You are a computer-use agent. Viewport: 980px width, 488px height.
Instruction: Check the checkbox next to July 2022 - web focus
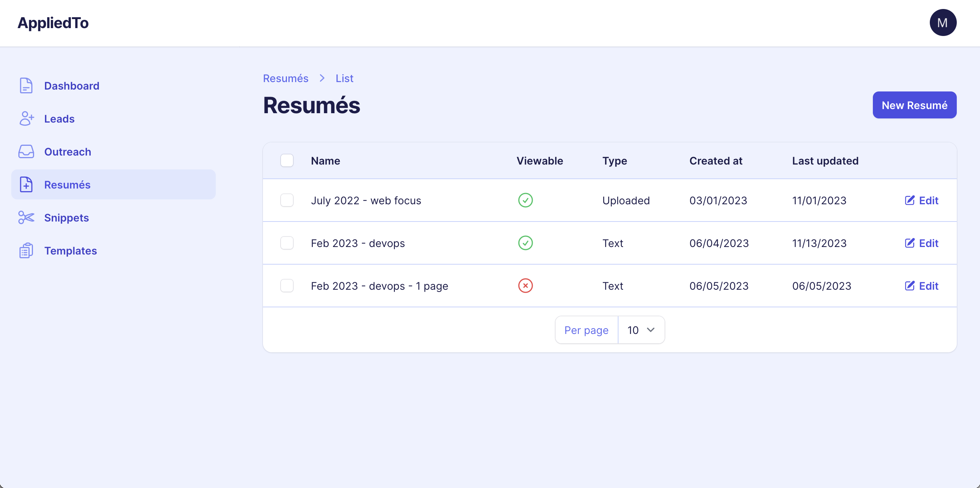[287, 200]
